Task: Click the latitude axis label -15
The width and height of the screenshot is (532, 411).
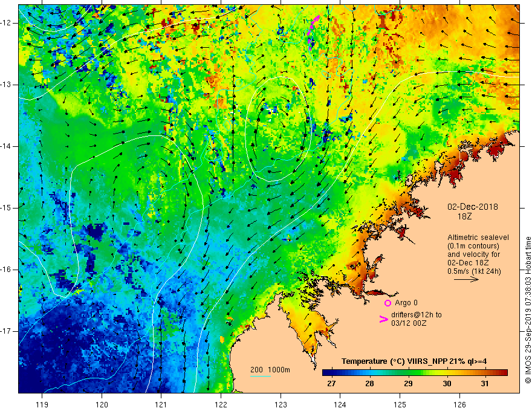Action: (6, 208)
